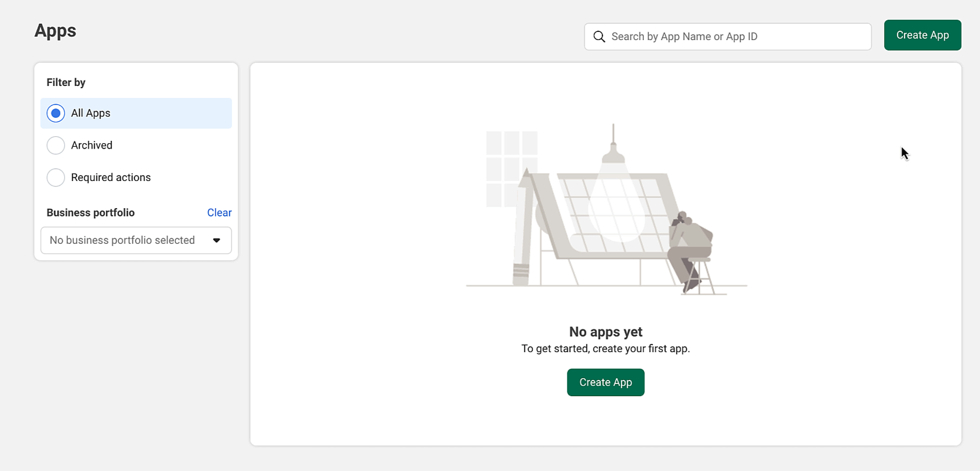The height and width of the screenshot is (471, 980).
Task: Click the Create App button in the header
Action: (x=923, y=35)
